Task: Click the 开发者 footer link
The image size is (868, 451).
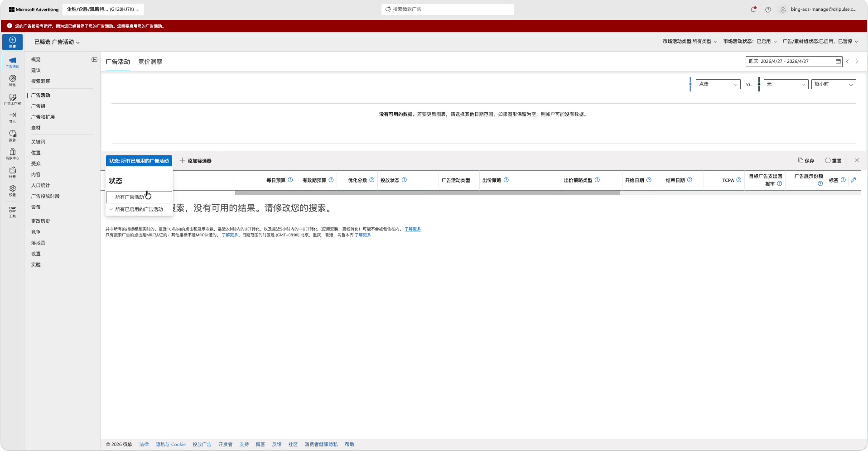Action: coord(225,444)
